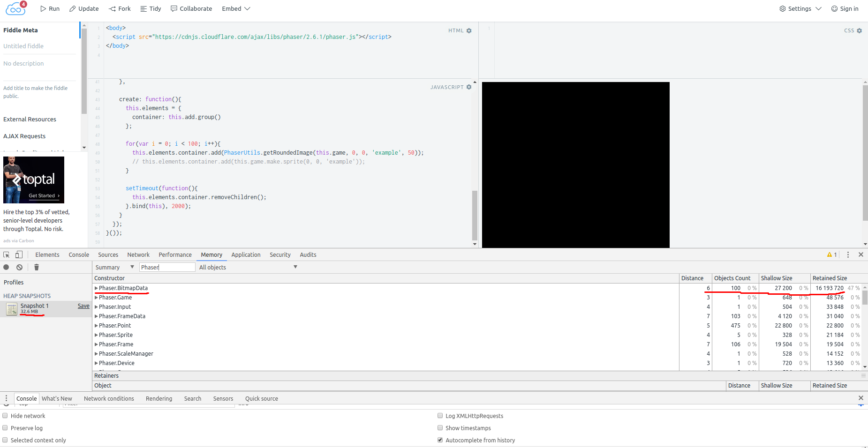Expand the Phaser.BitmapData constructor row

[x=96, y=288]
